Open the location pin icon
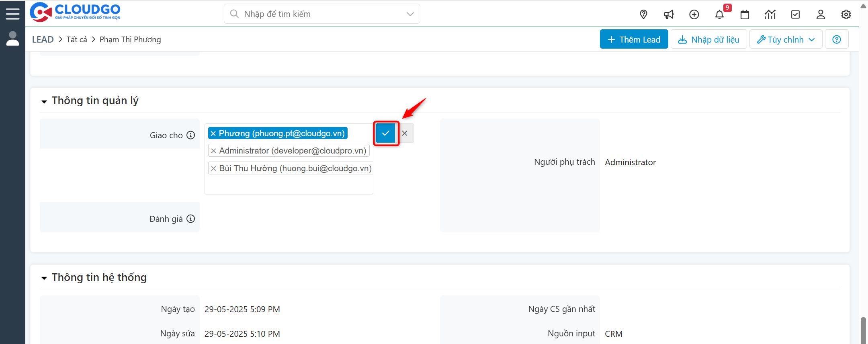The width and height of the screenshot is (868, 344). 643,14
